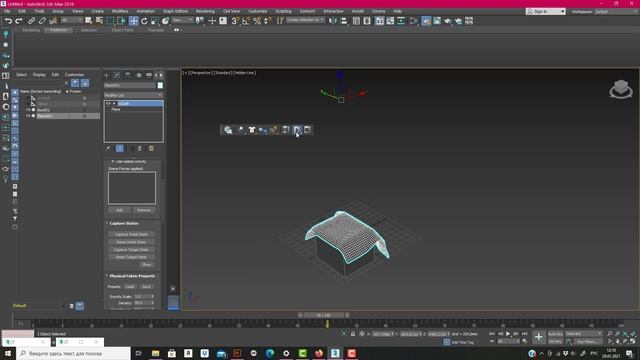
Task: Click Add button under Scene Forces
Action: click(x=119, y=210)
